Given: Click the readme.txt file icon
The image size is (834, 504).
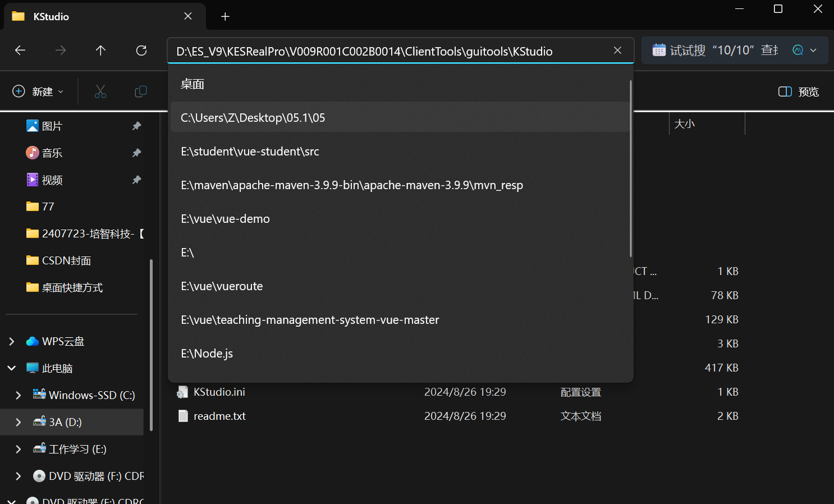Looking at the screenshot, I should coord(182,416).
